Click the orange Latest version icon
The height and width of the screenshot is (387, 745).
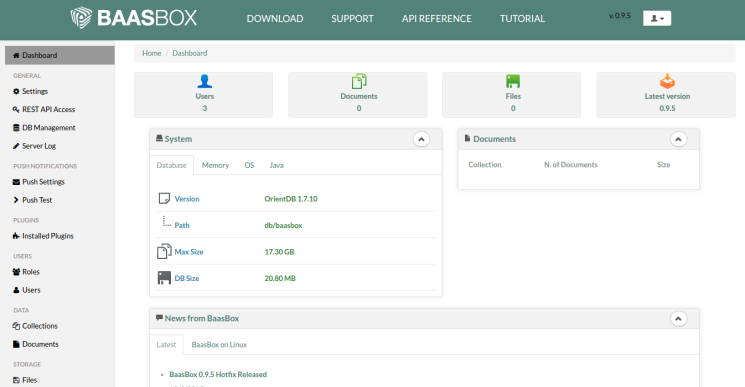(667, 81)
